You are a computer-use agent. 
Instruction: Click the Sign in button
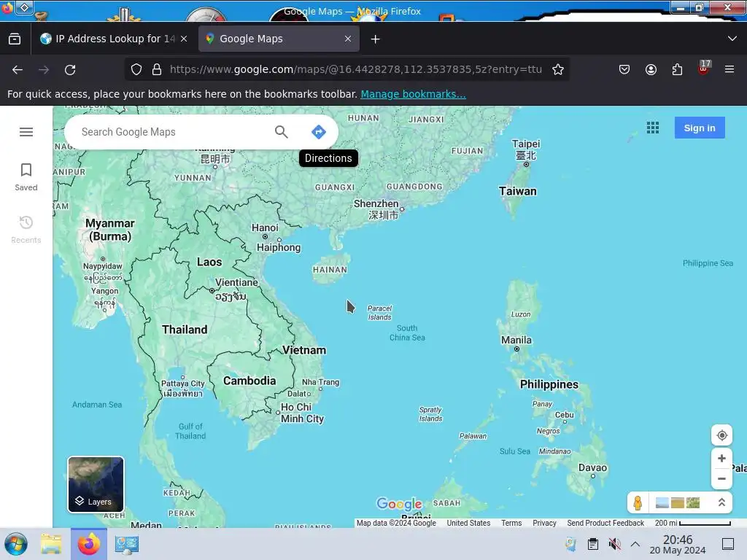(x=700, y=128)
